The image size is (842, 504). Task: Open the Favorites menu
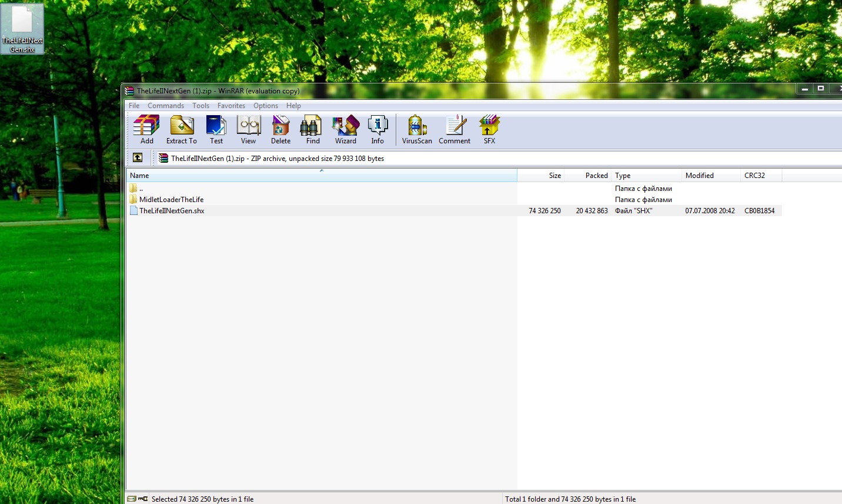[231, 106]
